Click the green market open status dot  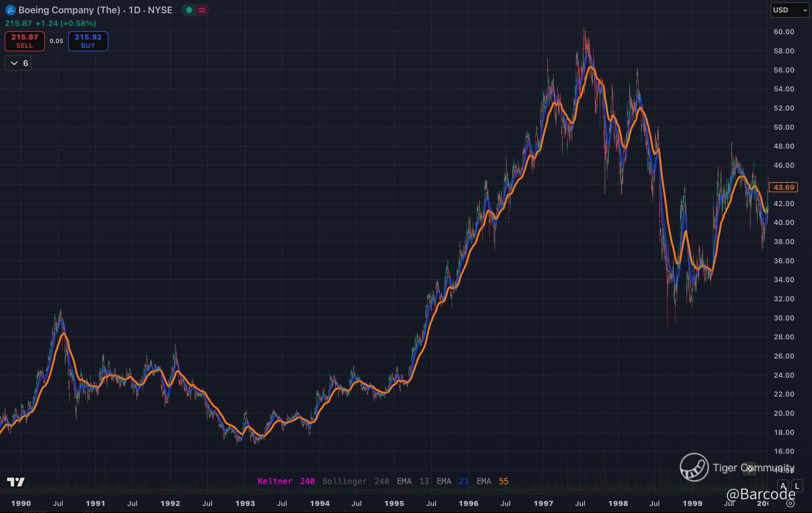[x=189, y=10]
